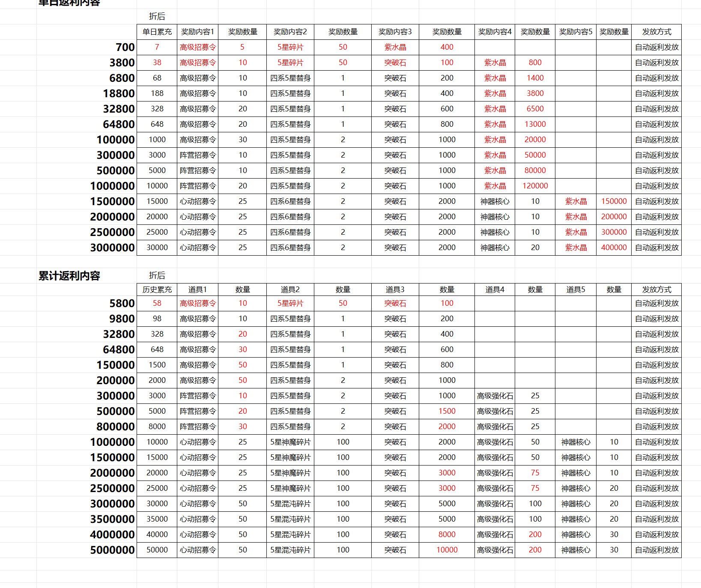Viewport: 701px width, 588px height.
Task: Click the red 80000 cell
Action: [x=535, y=170]
